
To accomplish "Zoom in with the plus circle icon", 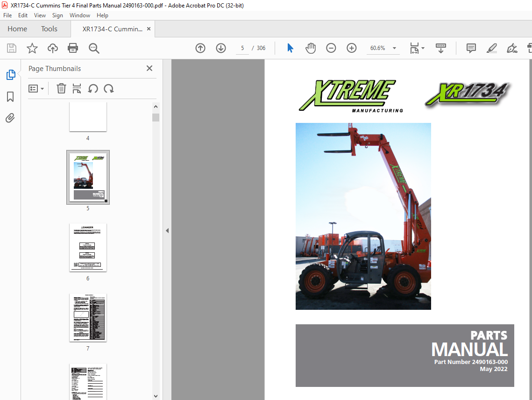I will point(352,48).
